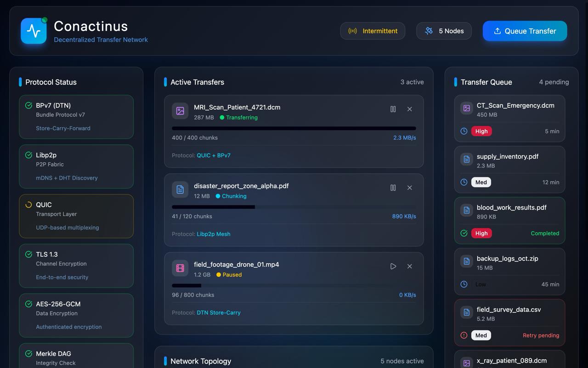Click the 'Transferring' status on MRI scan

tap(238, 118)
